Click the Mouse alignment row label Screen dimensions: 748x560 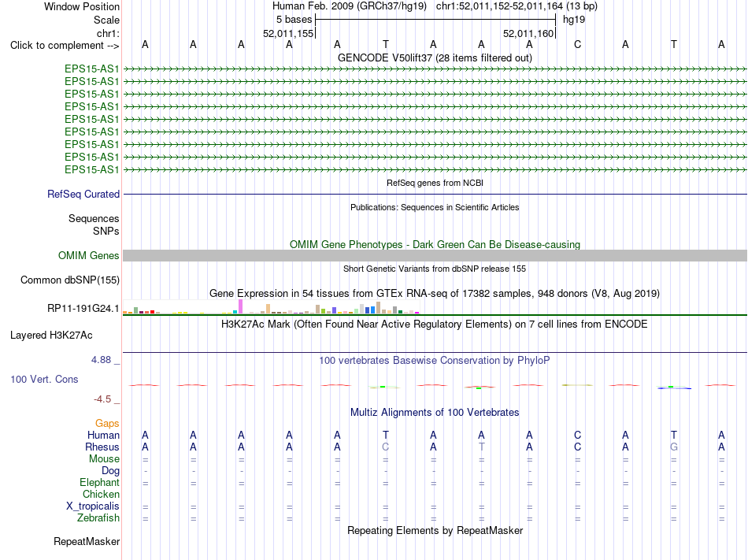click(x=104, y=459)
